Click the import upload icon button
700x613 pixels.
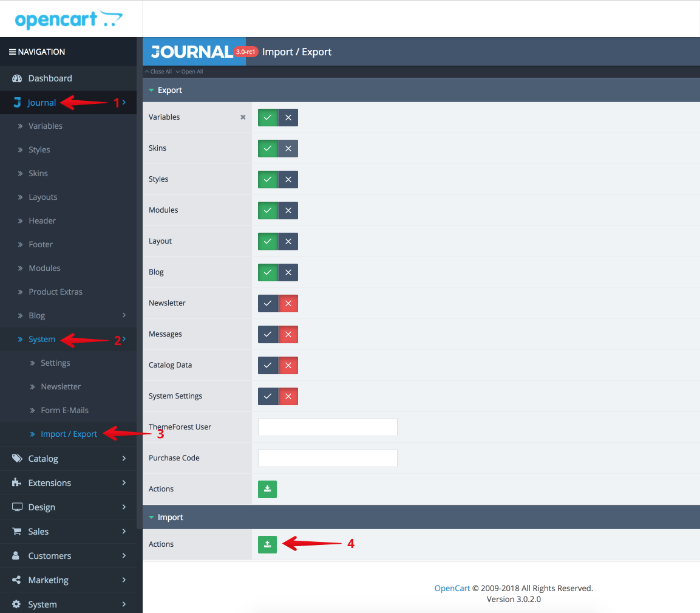[267, 544]
